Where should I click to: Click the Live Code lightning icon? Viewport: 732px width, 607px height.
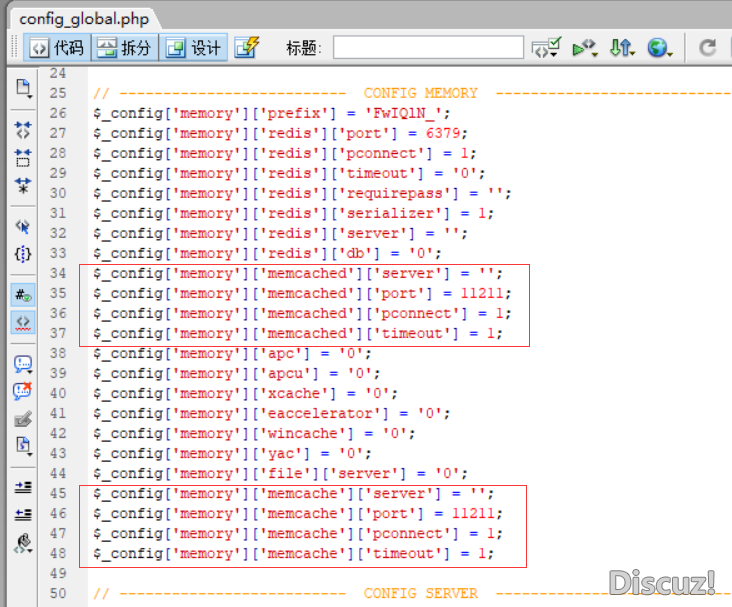pos(247,48)
